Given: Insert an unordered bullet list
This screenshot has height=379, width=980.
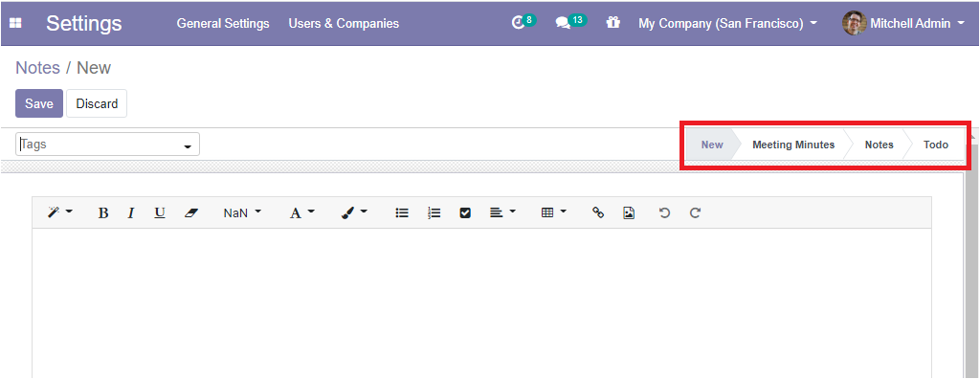Looking at the screenshot, I should coord(402,212).
